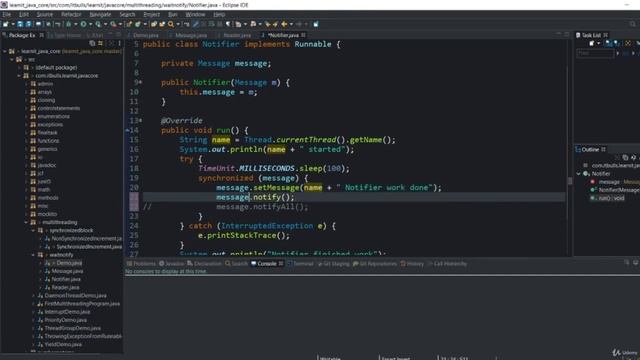Switch to the Message.java editor tab

[x=191, y=36]
